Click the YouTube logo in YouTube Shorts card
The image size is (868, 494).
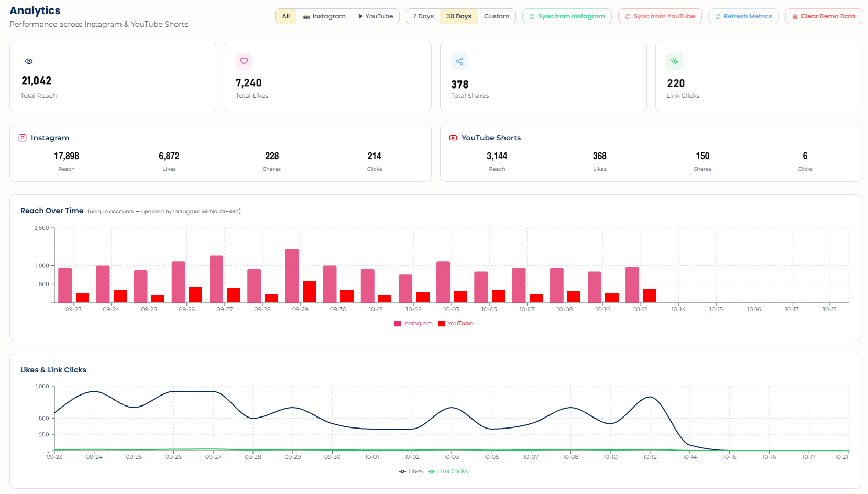click(453, 138)
